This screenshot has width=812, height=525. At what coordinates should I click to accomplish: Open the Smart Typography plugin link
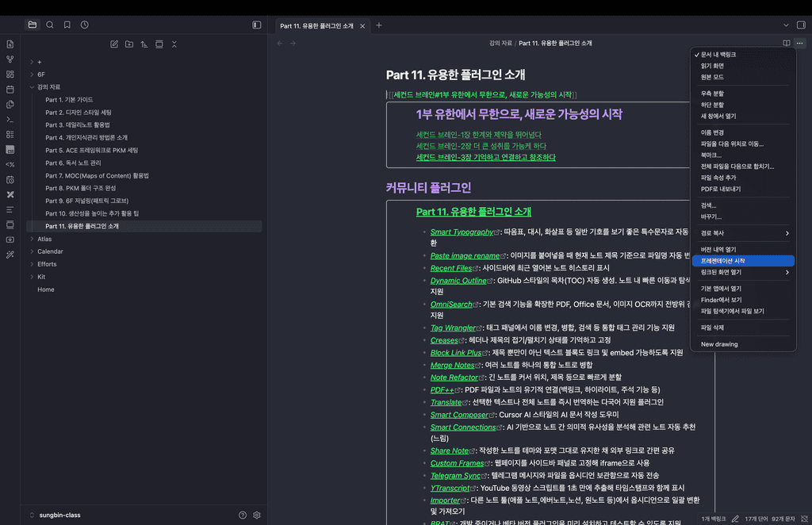[x=462, y=232]
